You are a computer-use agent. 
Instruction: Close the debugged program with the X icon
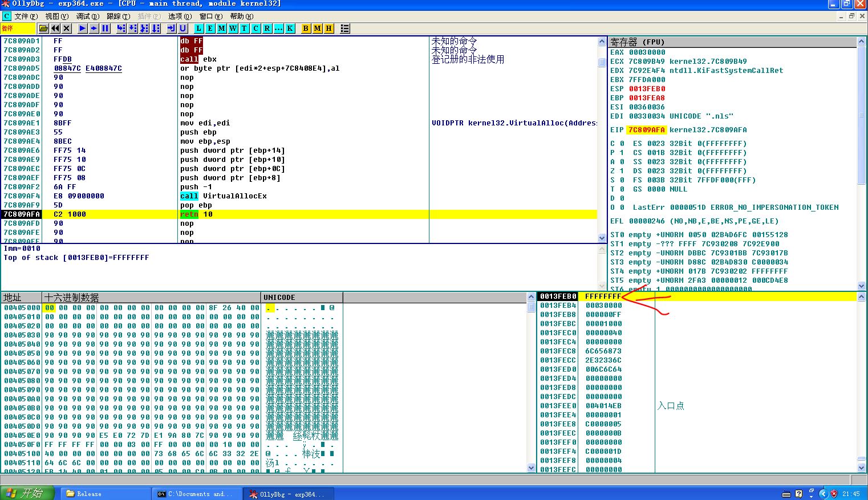click(67, 28)
